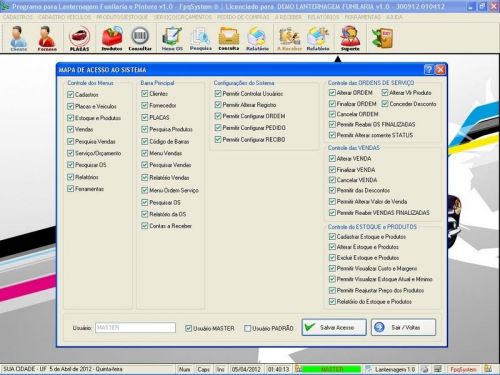Toggle Estoque e Produtos menu checkbox

click(70, 118)
